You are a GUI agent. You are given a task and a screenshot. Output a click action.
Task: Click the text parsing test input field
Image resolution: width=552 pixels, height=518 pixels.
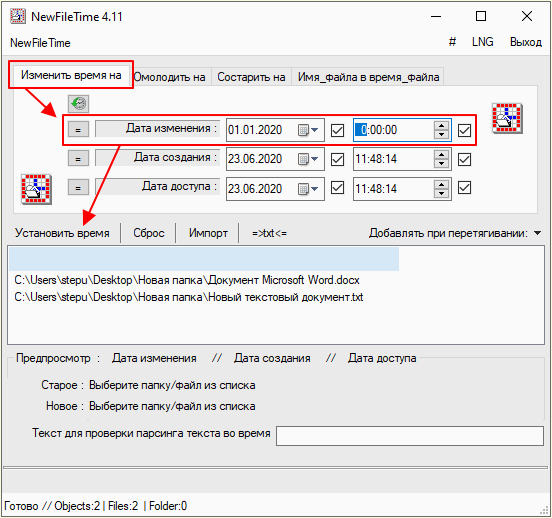pos(410,436)
